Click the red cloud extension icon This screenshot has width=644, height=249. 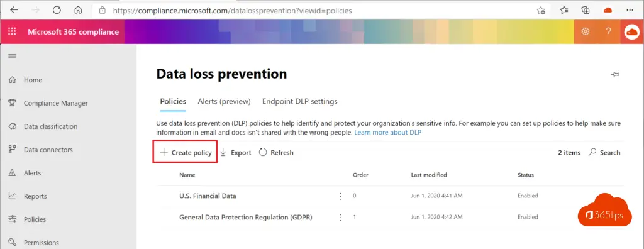coord(608,10)
